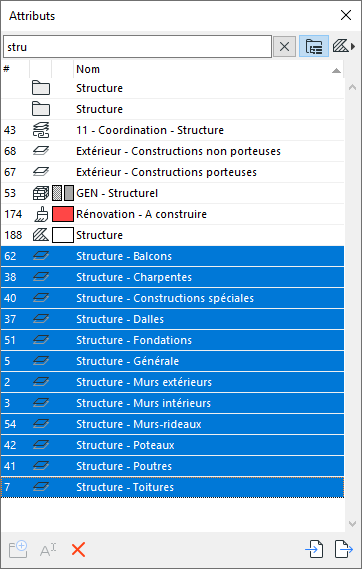362x569 pixels.
Task: Click the layer icon of Structure - Murs-rideaux
Action: 41,424
